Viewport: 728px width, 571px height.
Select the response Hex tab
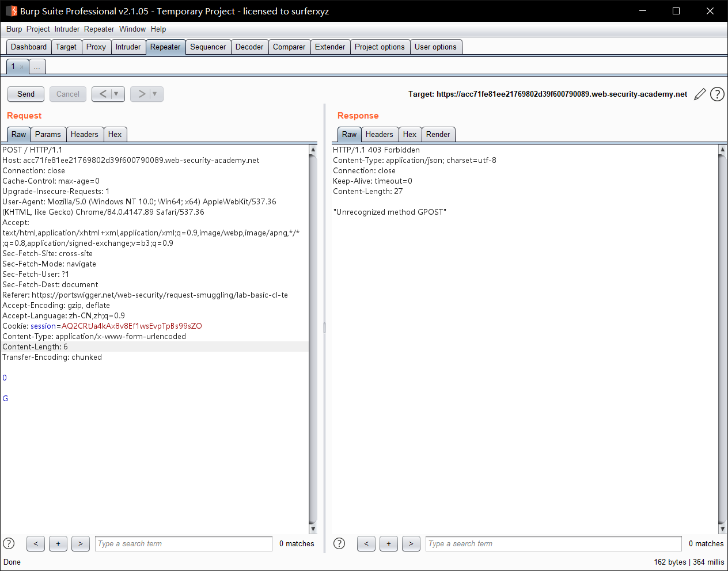click(x=410, y=135)
